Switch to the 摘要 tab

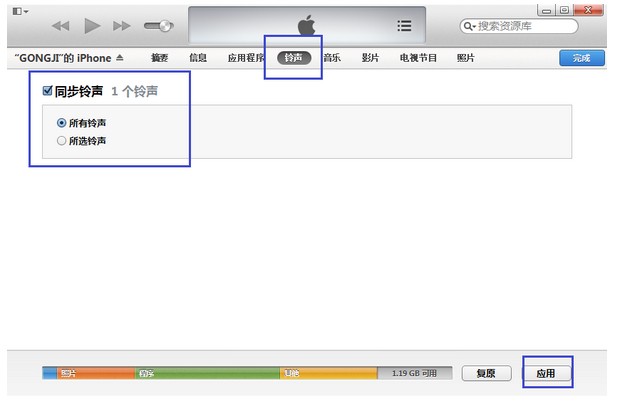[159, 58]
